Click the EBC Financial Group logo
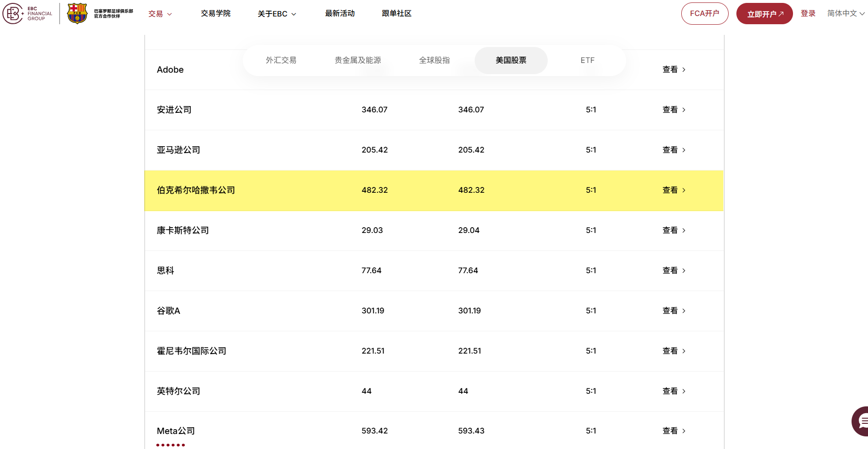 pos(27,13)
